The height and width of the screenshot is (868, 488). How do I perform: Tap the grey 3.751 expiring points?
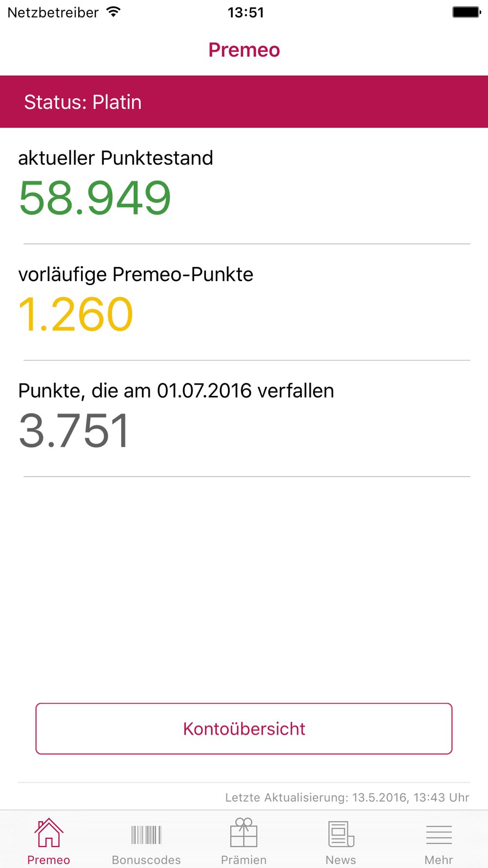[x=74, y=431]
